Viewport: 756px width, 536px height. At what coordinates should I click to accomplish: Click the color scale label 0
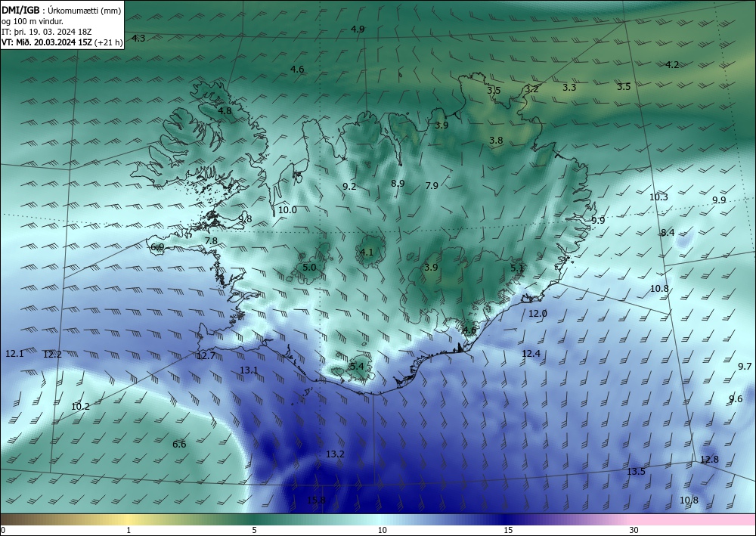[3, 530]
